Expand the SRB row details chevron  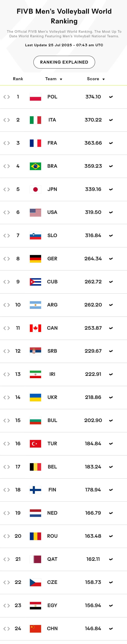[111, 351]
